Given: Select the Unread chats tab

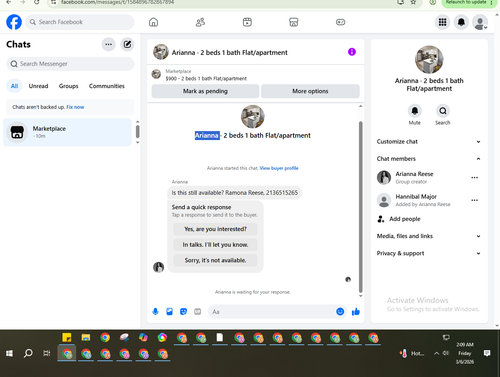Looking at the screenshot, I should click(38, 86).
